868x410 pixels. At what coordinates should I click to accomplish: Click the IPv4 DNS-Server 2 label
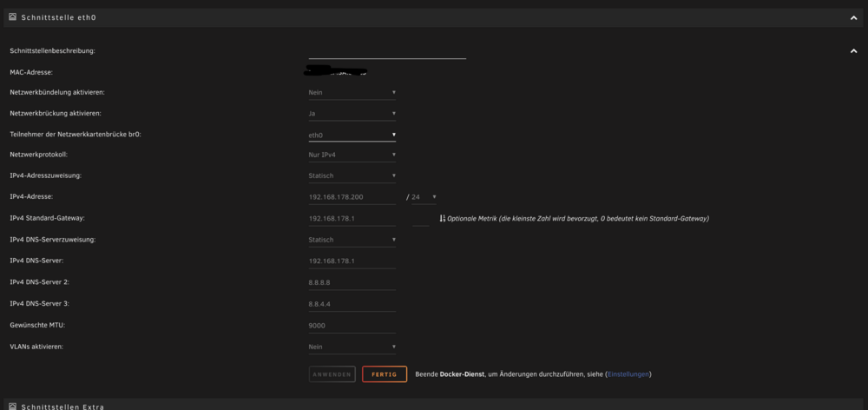39,282
